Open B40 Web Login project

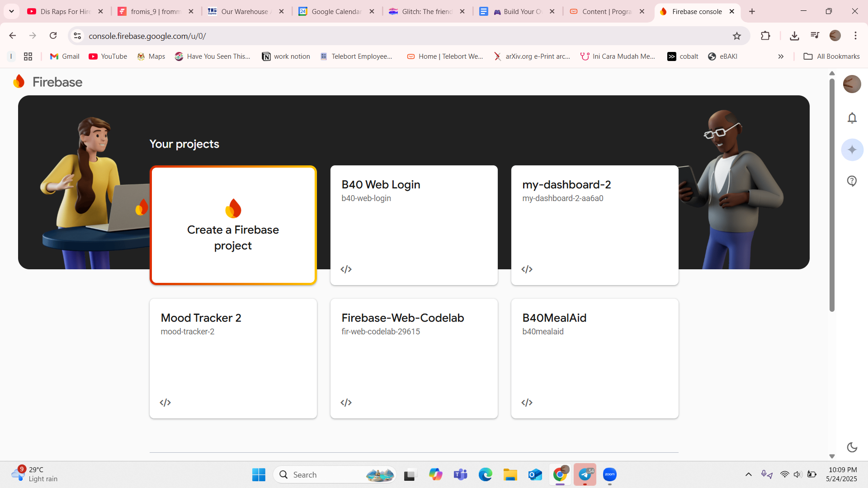coord(414,225)
